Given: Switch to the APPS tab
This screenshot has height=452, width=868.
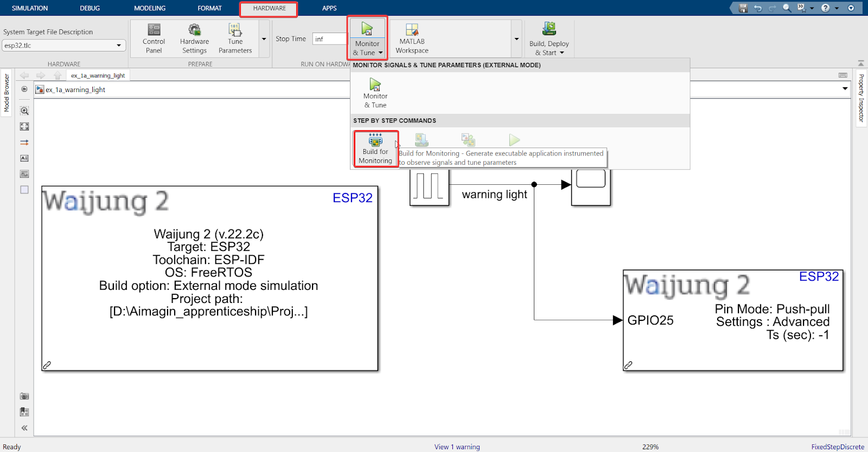Looking at the screenshot, I should (329, 8).
